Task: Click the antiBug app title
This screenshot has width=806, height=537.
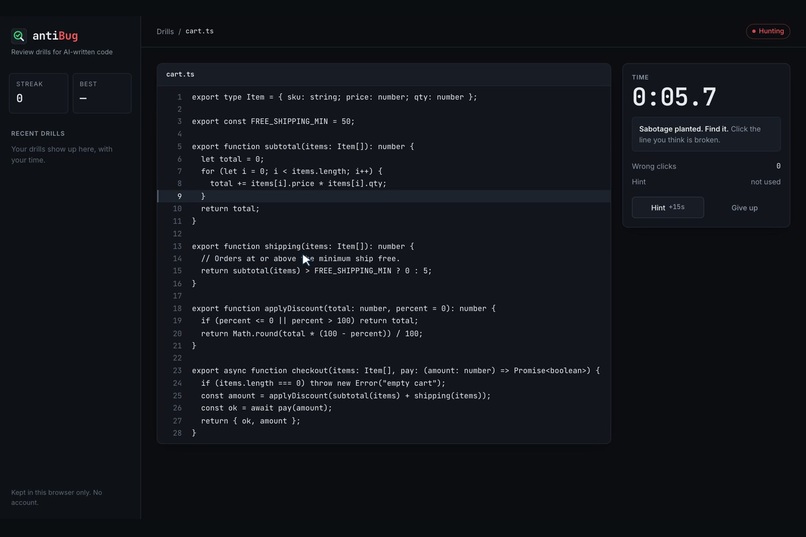Action: pyautogui.click(x=55, y=35)
